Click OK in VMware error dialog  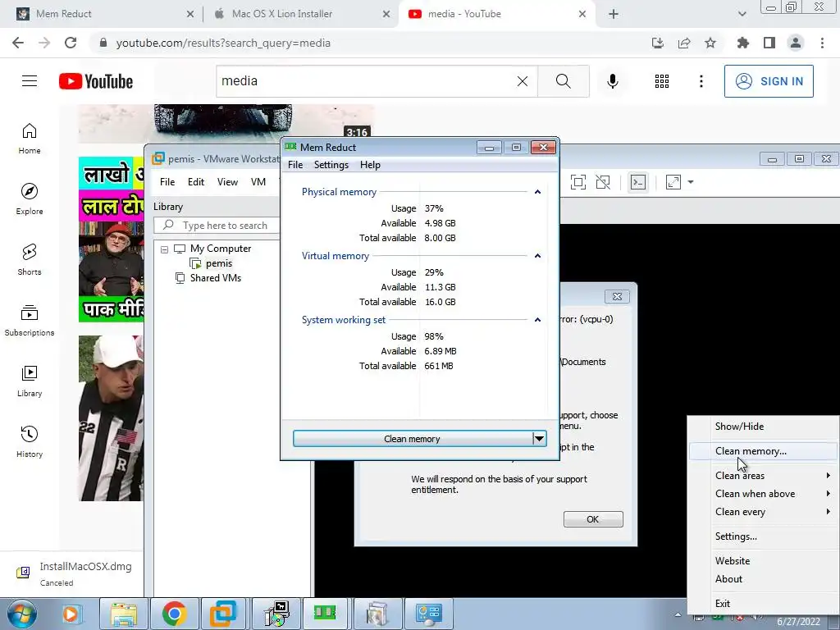(593, 519)
